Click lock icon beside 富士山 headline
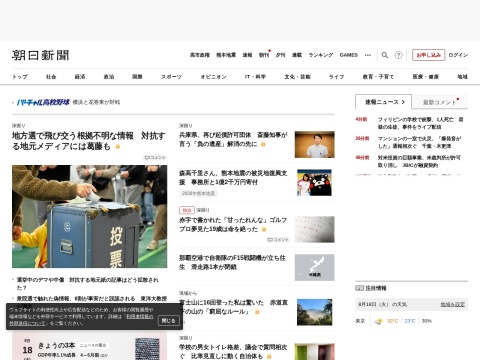Viewport: 480px width, 360px height. [x=257, y=312]
